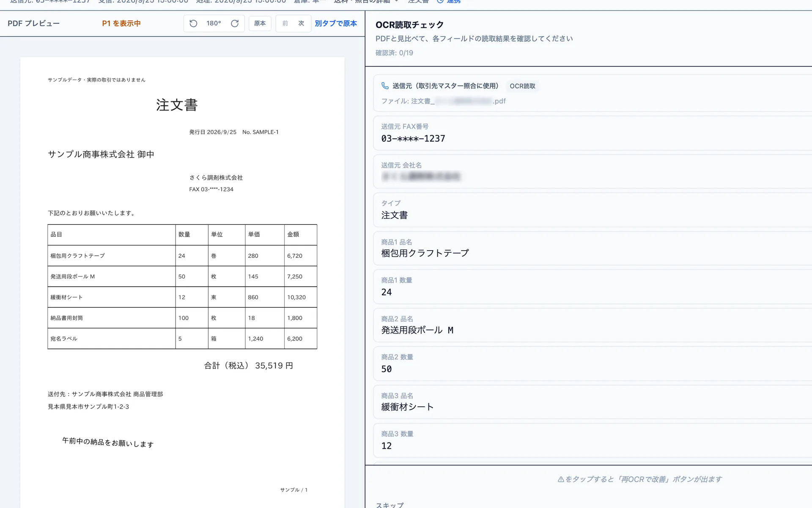This screenshot has height=508, width=812.
Task: Click the 商品3 品名 field 緩衝材シート
Action: tap(592, 402)
